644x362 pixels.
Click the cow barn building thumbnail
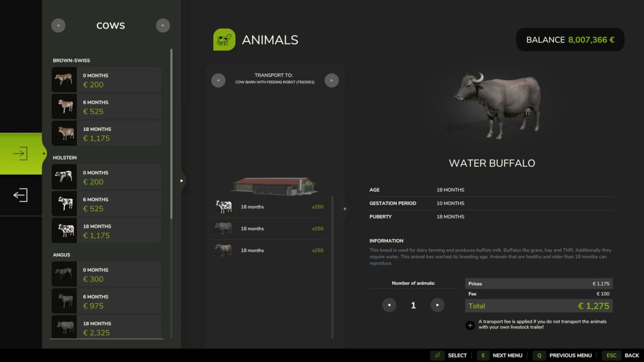(x=274, y=185)
